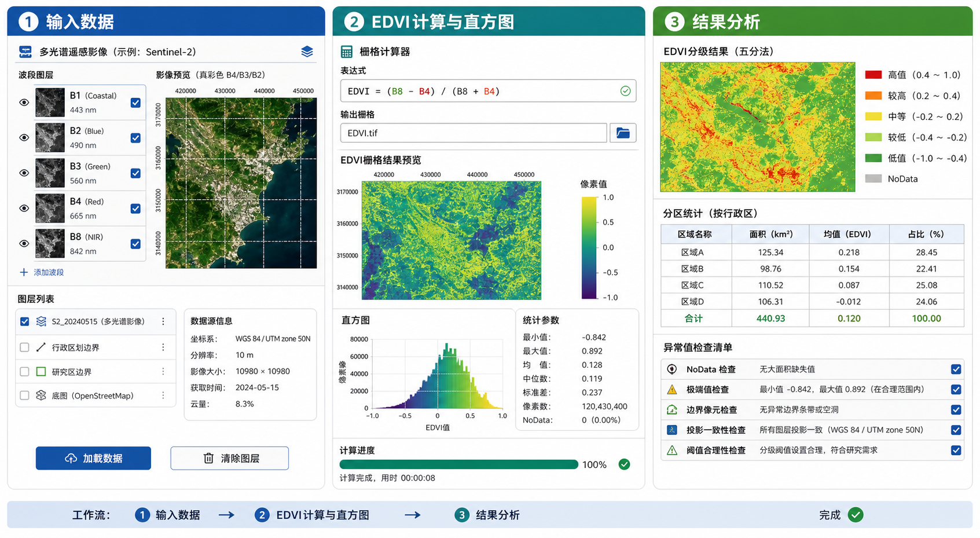Click the EDVI classified result map

pos(758,127)
